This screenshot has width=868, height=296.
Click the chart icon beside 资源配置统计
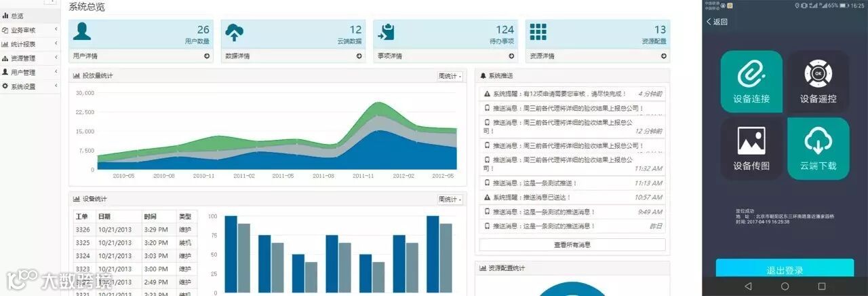pos(483,268)
